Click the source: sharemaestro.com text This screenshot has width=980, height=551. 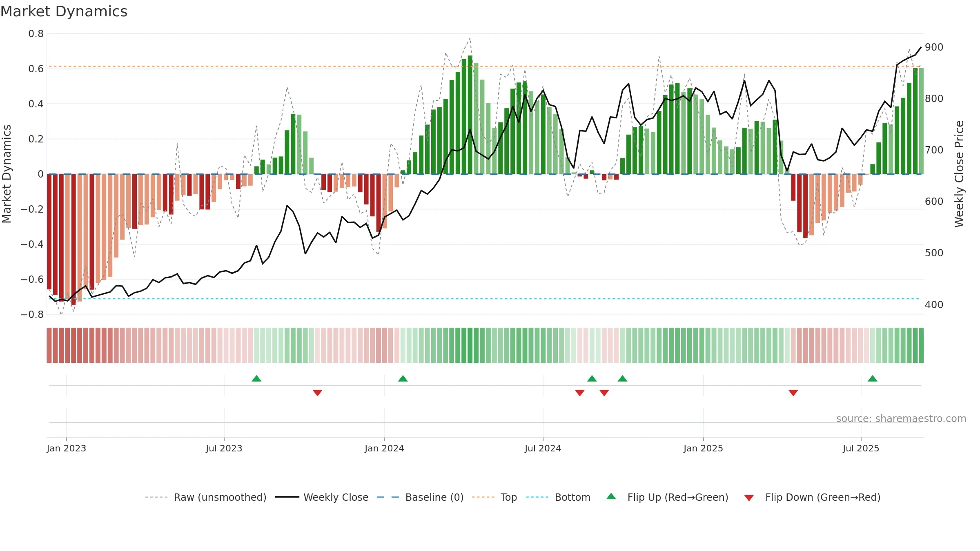click(901, 418)
